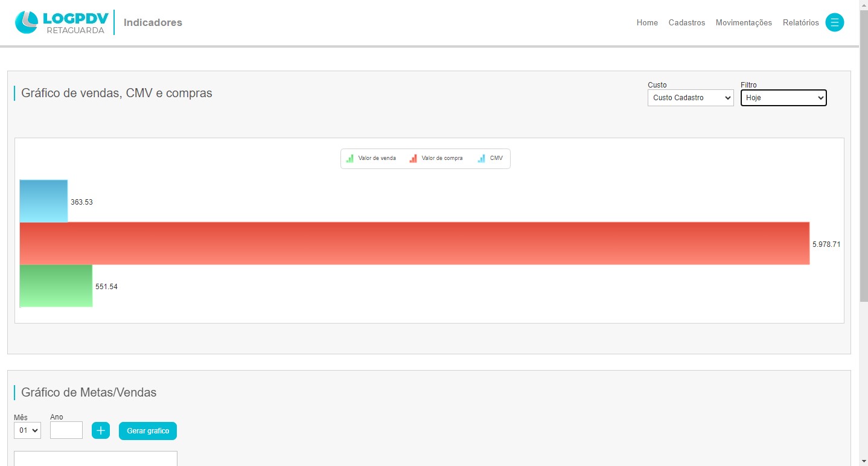This screenshot has width=868, height=466.
Task: Click the plus icon next to Ano
Action: pos(101,430)
